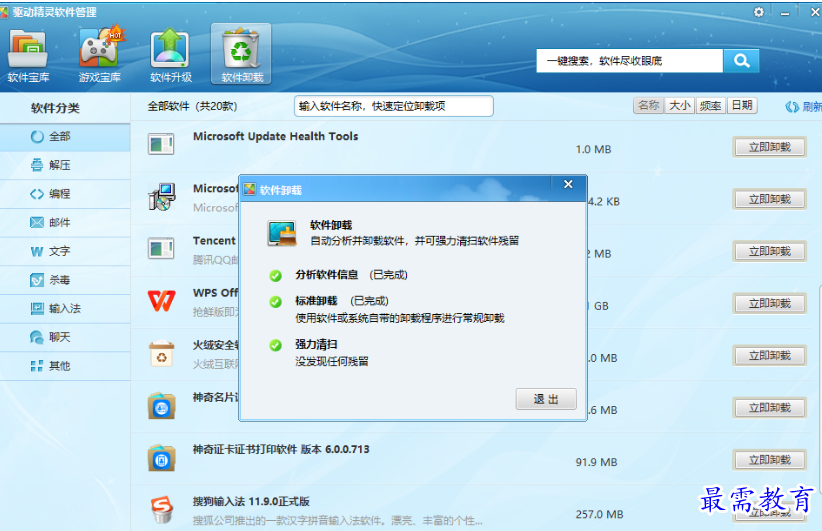The image size is (822, 531).
Task: Click the 火绒安全 recycle bin icon
Action: (x=161, y=354)
